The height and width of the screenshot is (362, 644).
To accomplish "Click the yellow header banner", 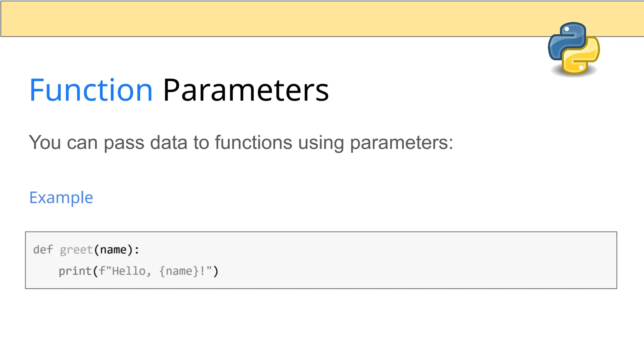I will click(283, 19).
